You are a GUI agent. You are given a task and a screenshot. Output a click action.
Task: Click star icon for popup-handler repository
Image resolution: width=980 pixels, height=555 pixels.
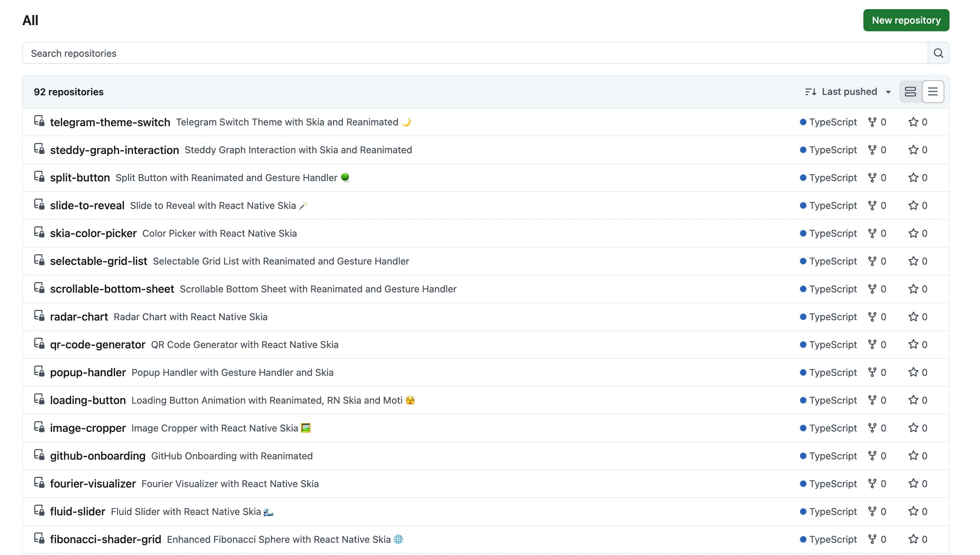[x=913, y=372]
